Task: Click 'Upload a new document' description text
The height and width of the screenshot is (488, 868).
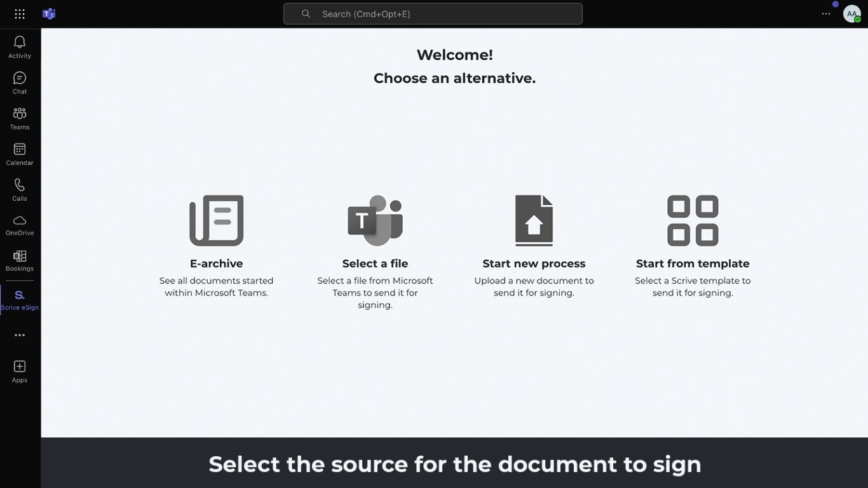Action: (534, 287)
